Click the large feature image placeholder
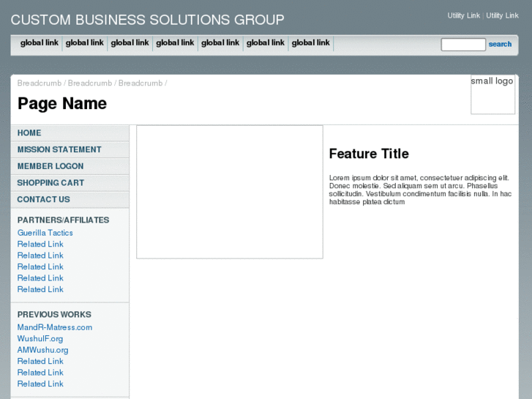The height and width of the screenshot is (399, 532). click(x=230, y=192)
